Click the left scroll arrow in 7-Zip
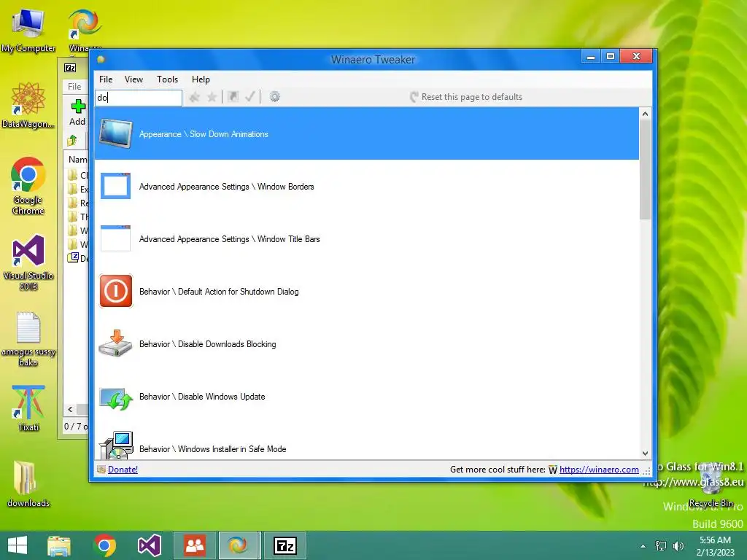The width and height of the screenshot is (747, 560). [x=70, y=409]
